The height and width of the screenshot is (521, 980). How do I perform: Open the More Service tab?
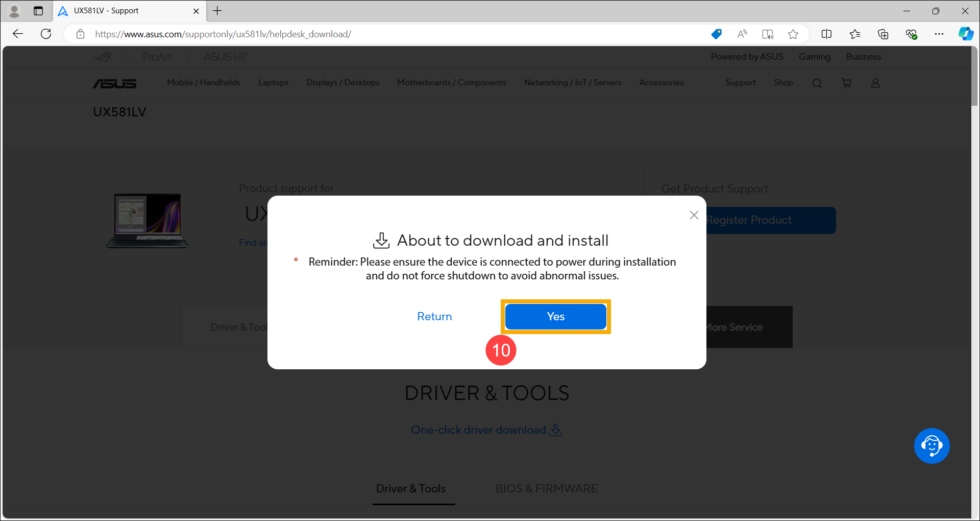[749, 327]
